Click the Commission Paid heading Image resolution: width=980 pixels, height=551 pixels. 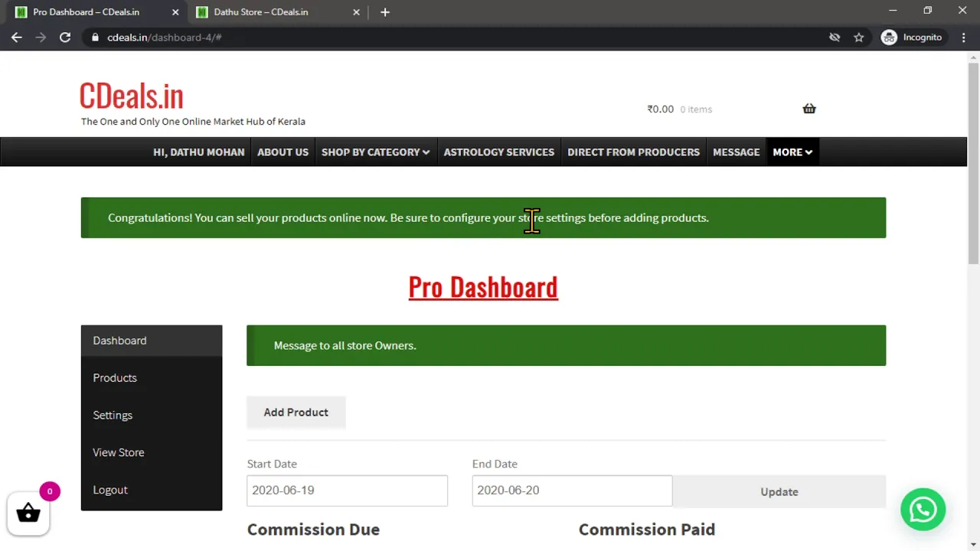pyautogui.click(x=647, y=530)
